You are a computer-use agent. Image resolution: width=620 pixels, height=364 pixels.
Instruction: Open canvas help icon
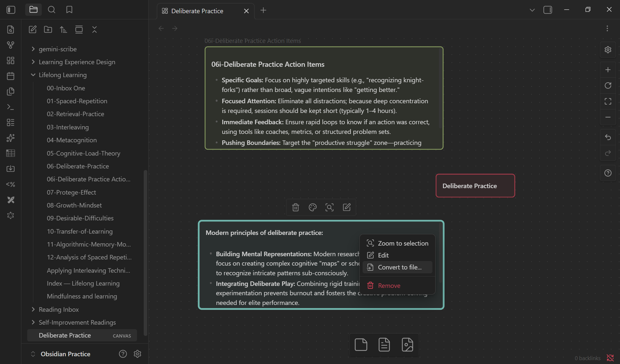[608, 173]
